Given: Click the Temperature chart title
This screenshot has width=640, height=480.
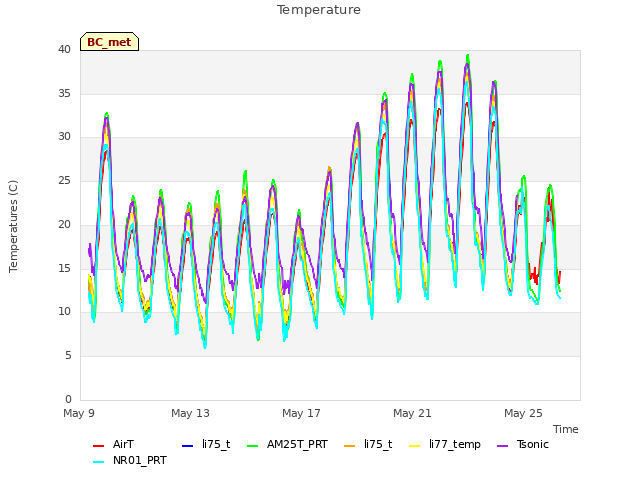Looking at the screenshot, I should pyautogui.click(x=319, y=10).
